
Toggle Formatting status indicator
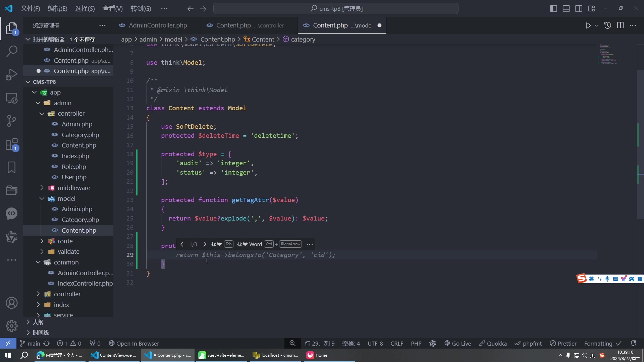(x=603, y=343)
